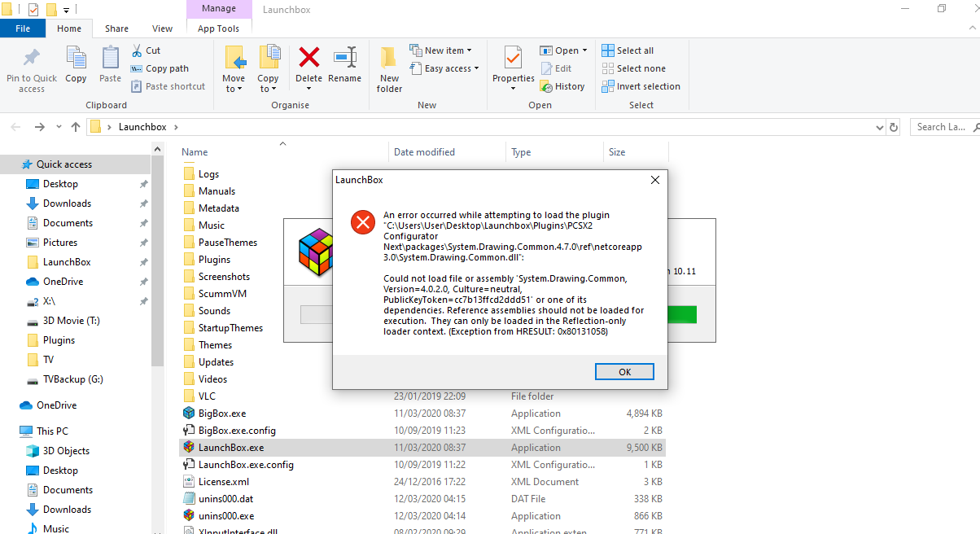Click the History ribbon command

(x=562, y=86)
